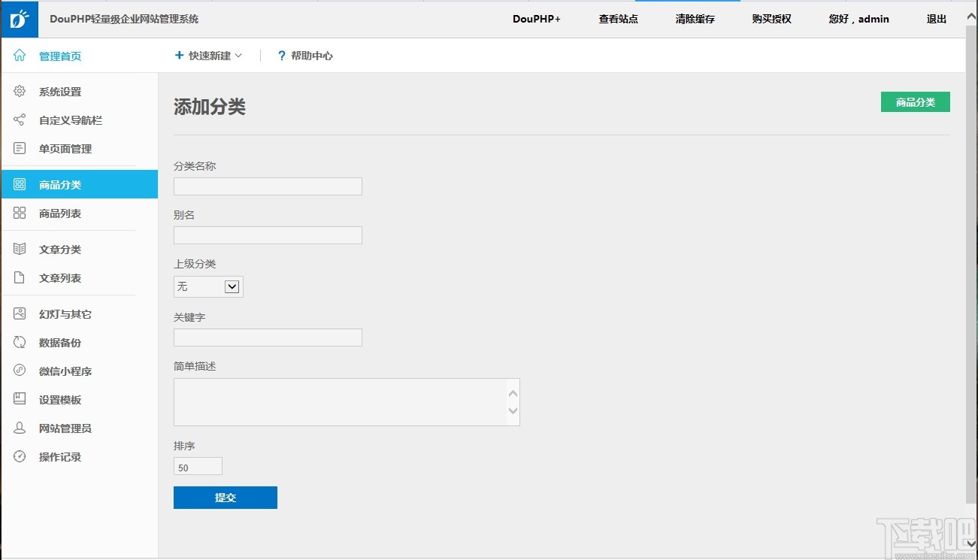Click inside the 简单描述 textarea
978x560 pixels.
click(347, 402)
